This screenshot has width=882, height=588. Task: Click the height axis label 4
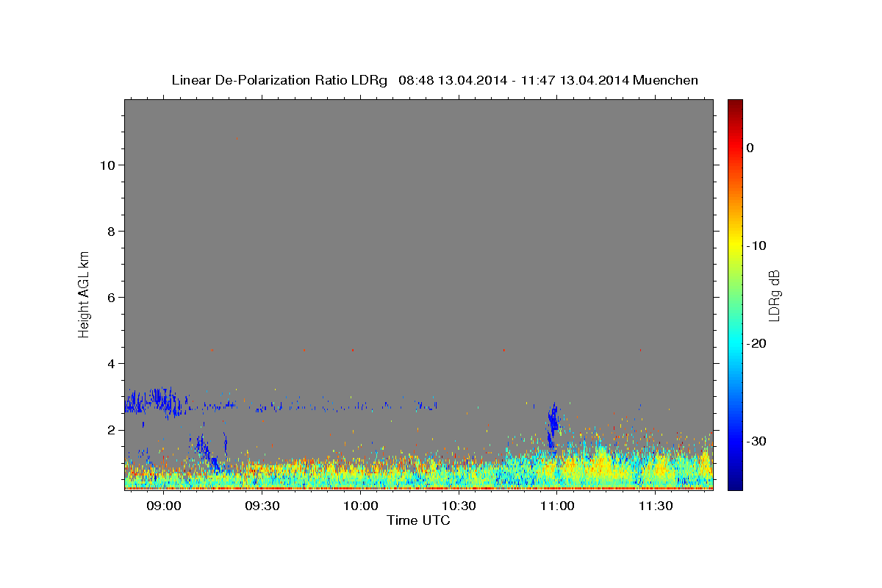[111, 364]
